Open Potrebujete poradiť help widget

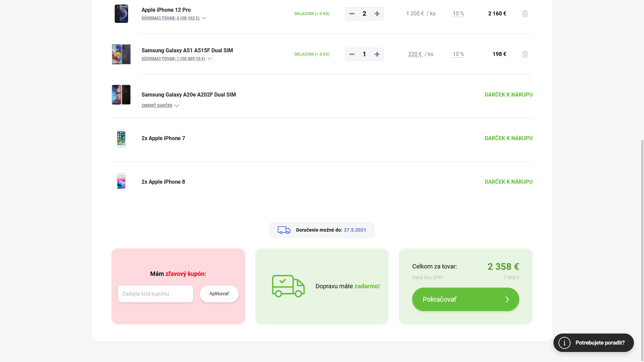coord(594,343)
